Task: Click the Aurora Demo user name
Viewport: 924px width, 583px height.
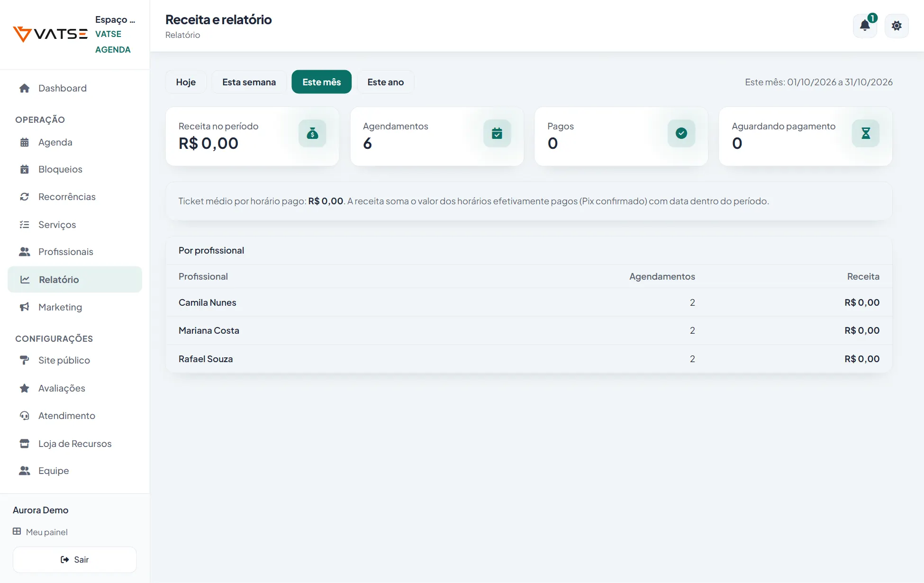Action: pyautogui.click(x=41, y=510)
